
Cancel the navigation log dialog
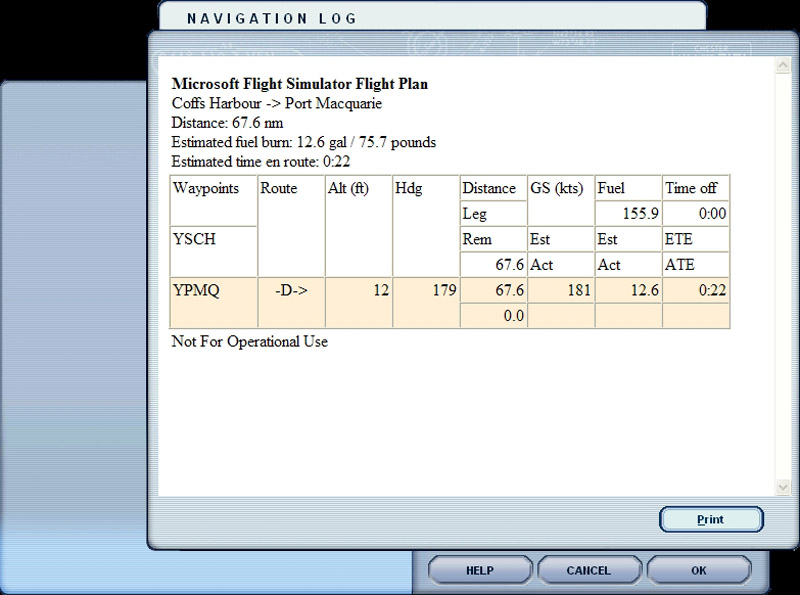(589, 570)
